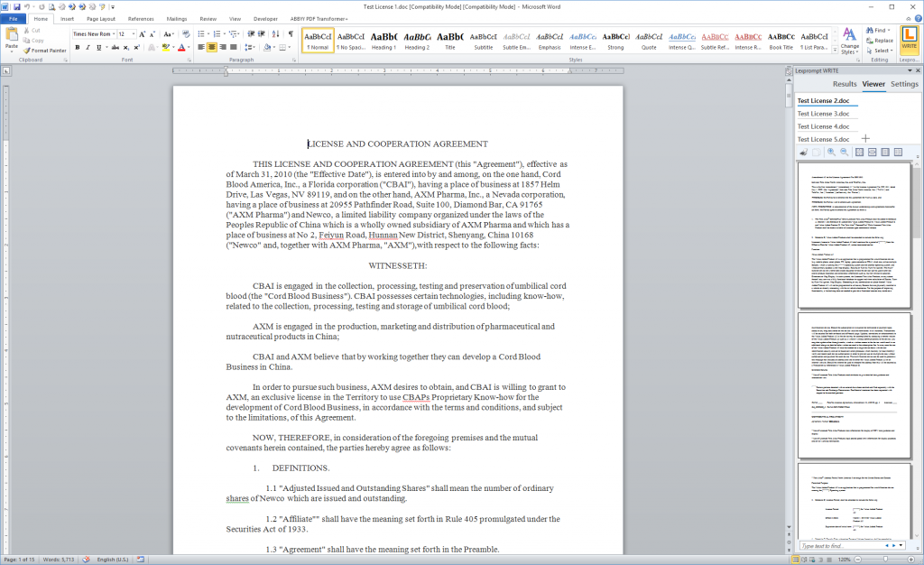
Task: Add a document with the plus icon
Action: pos(865,138)
